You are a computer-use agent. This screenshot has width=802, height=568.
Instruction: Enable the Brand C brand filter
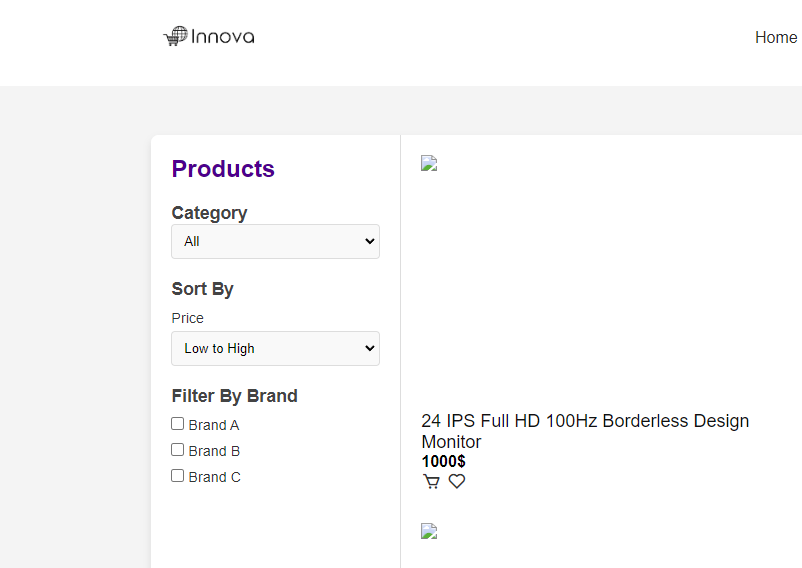pos(178,476)
